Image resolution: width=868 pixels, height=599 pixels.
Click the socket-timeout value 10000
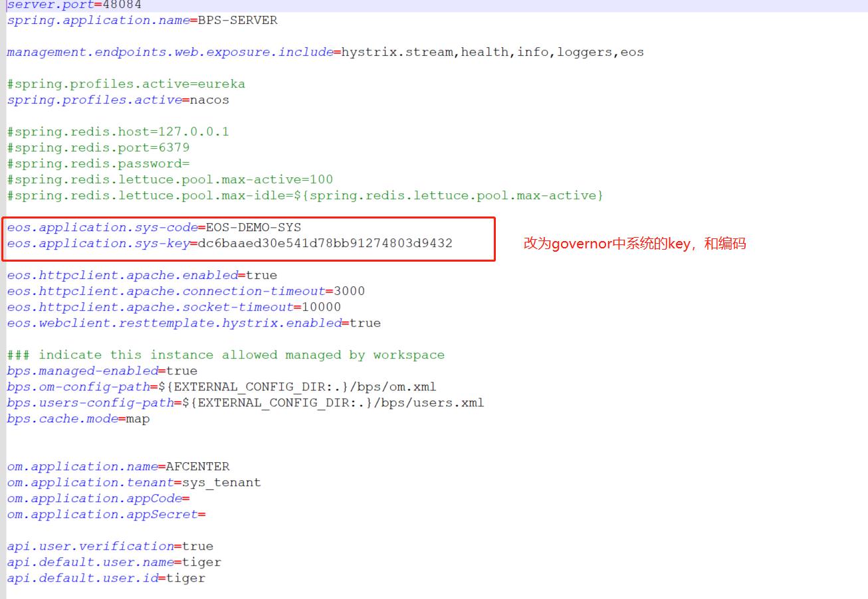coord(321,307)
